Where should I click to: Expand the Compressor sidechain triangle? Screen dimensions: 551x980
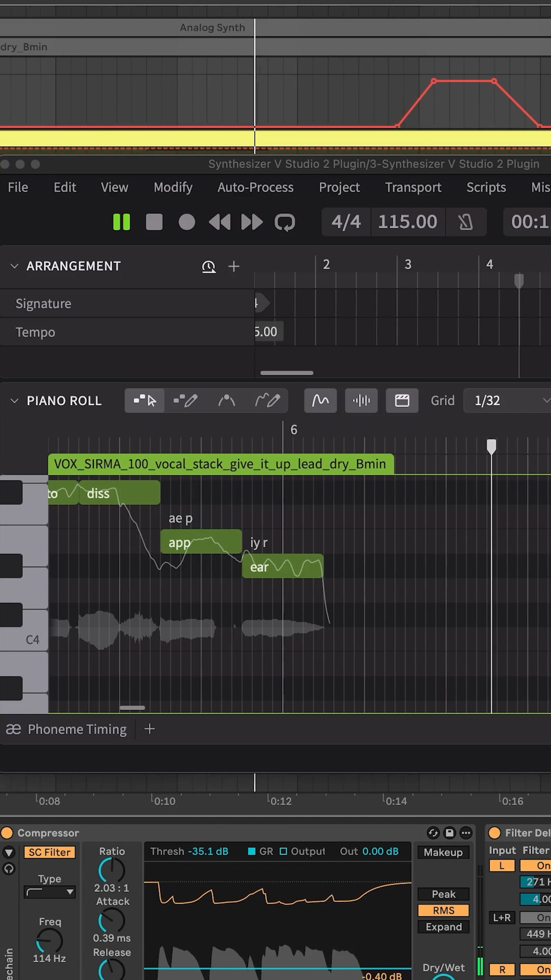[x=9, y=852]
